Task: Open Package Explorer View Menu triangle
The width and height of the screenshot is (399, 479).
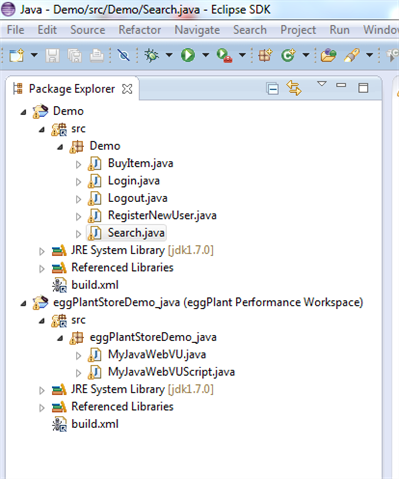Action: [x=322, y=84]
